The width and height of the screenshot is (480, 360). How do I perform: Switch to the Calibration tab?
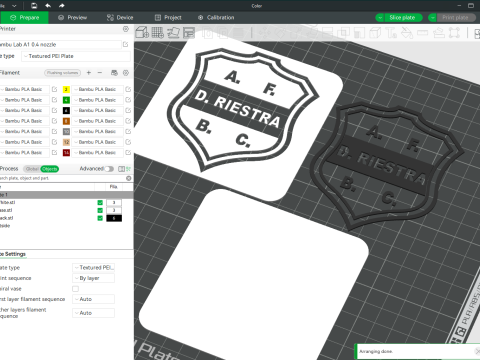coord(216,18)
